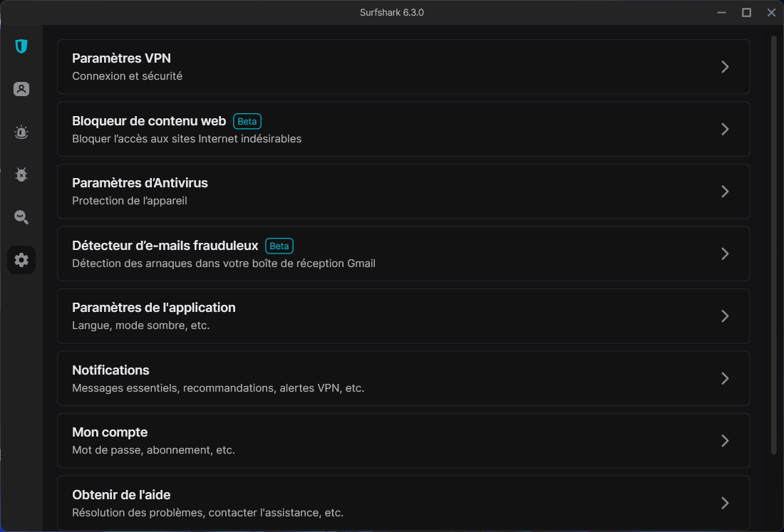Select the Alert siren icon in sidebar
This screenshot has width=784, height=532.
click(21, 132)
